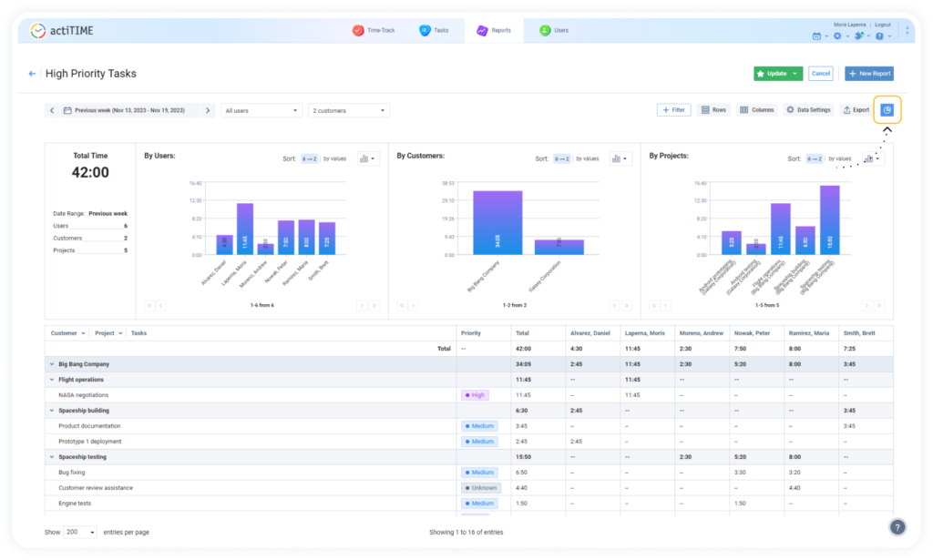
Task: Collapse the Spaceship testing row group
Action: [x=52, y=456]
